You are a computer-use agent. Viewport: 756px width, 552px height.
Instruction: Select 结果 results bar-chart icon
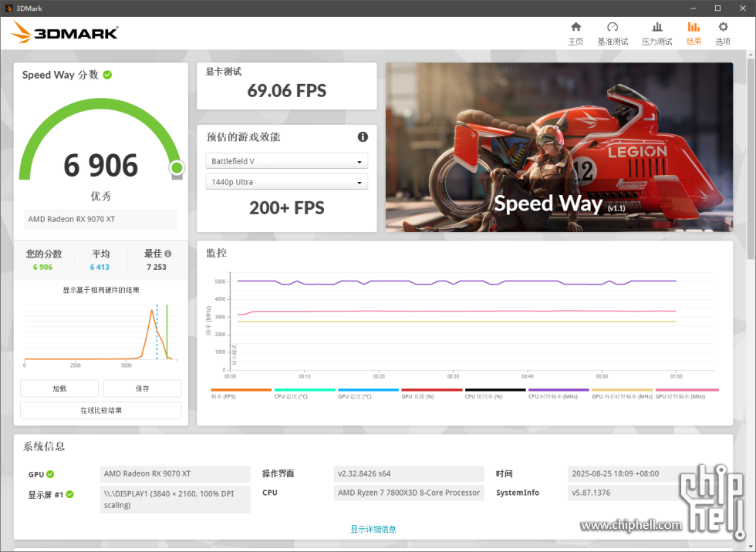pos(694,28)
